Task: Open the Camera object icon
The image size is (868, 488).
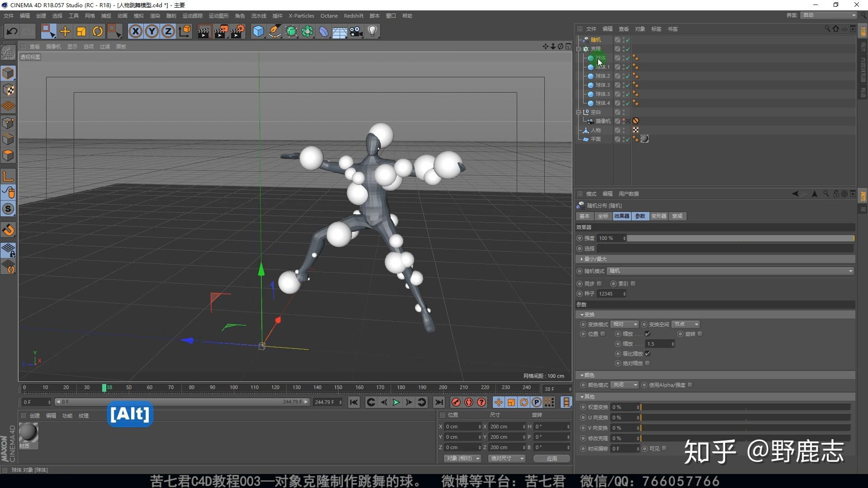Action: pyautogui.click(x=356, y=31)
